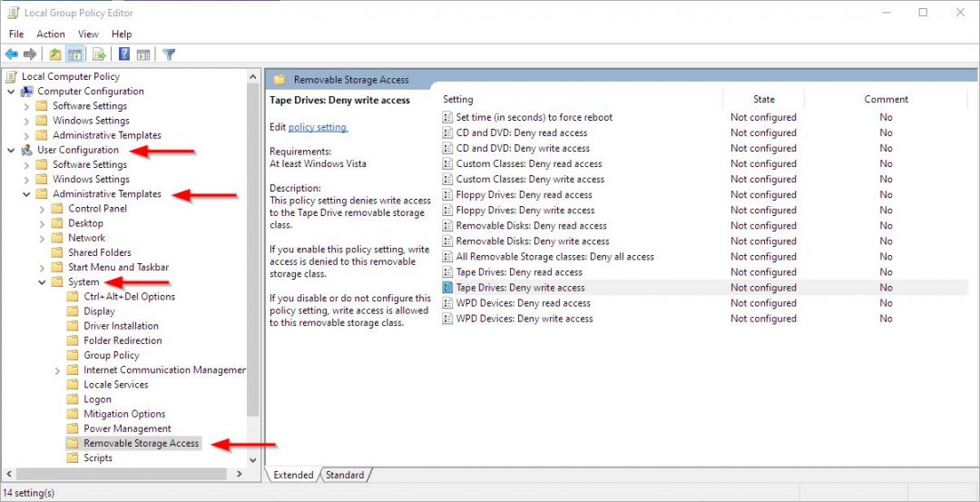Click the Up One Level folder icon

click(x=55, y=54)
